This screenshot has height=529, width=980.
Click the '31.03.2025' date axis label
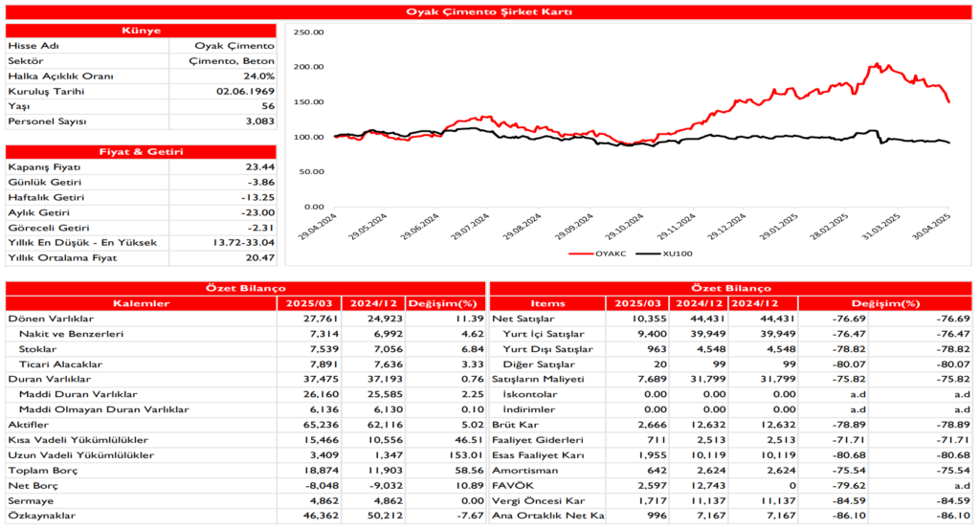pos(881,228)
